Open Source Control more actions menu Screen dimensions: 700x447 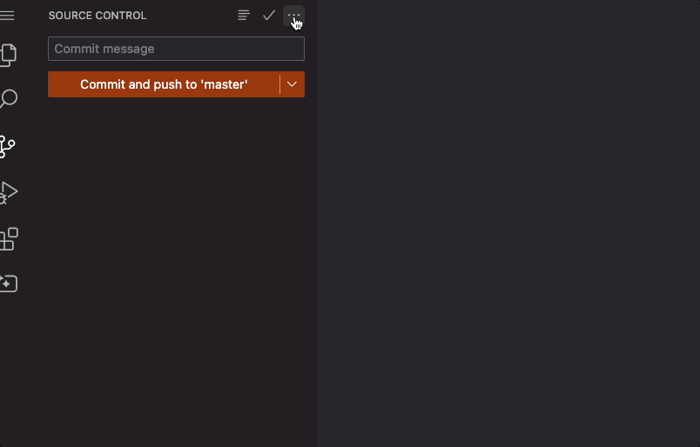[293, 15]
